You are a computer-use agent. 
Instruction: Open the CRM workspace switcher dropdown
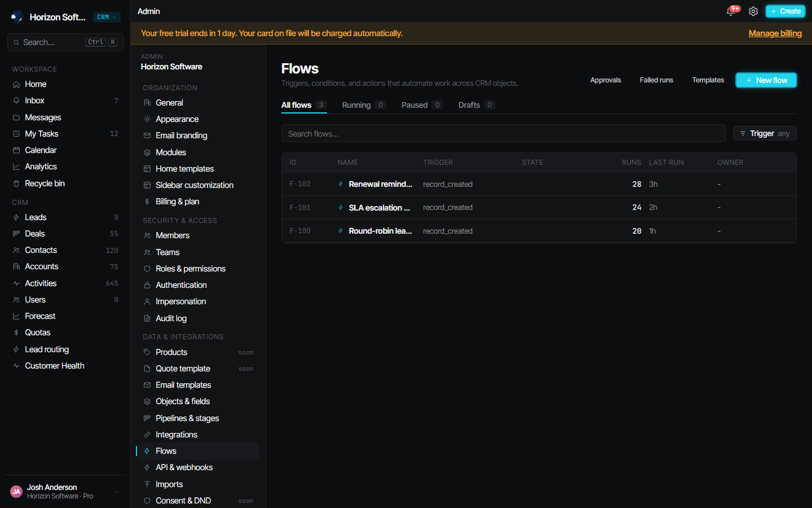tap(107, 17)
